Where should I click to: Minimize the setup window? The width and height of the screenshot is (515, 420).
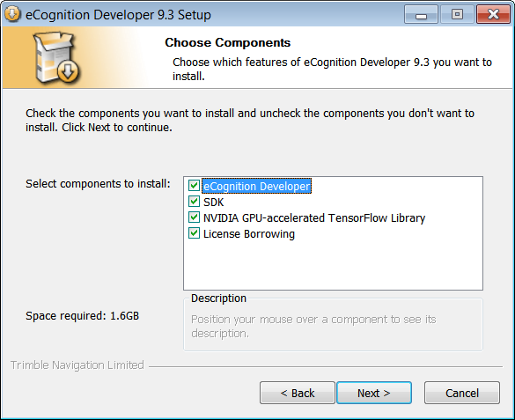click(x=421, y=14)
